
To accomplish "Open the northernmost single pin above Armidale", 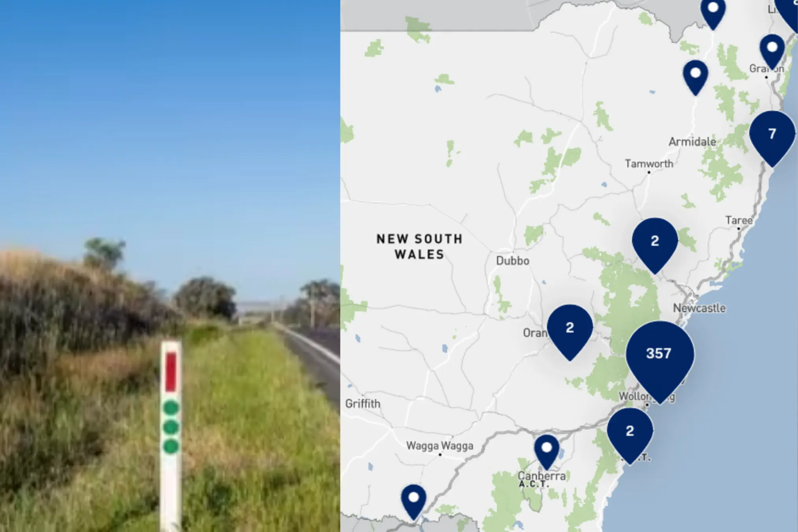I will pyautogui.click(x=713, y=13).
